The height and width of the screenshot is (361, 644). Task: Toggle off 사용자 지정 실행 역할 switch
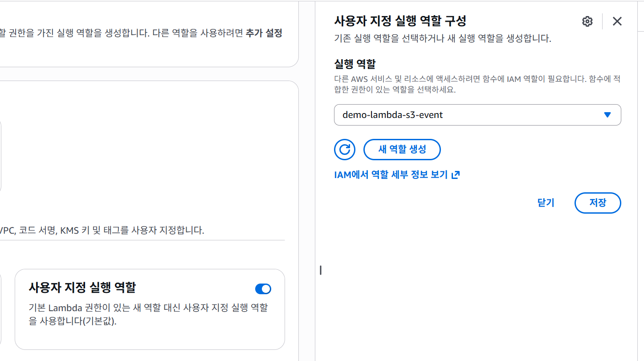(263, 289)
